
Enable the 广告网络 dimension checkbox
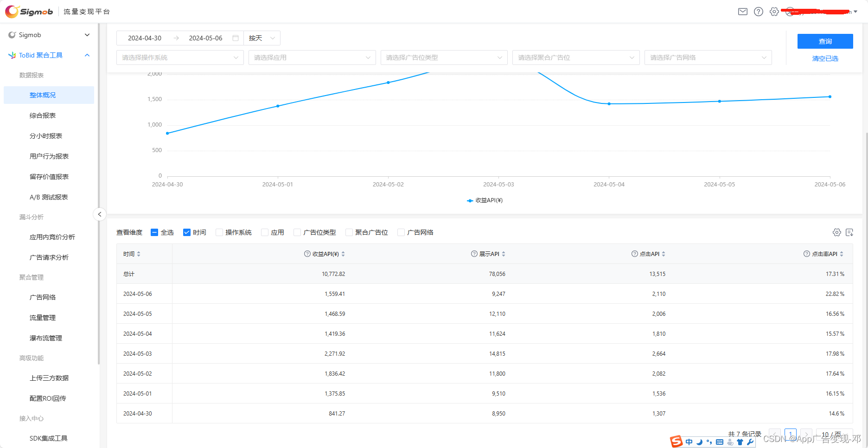point(401,232)
